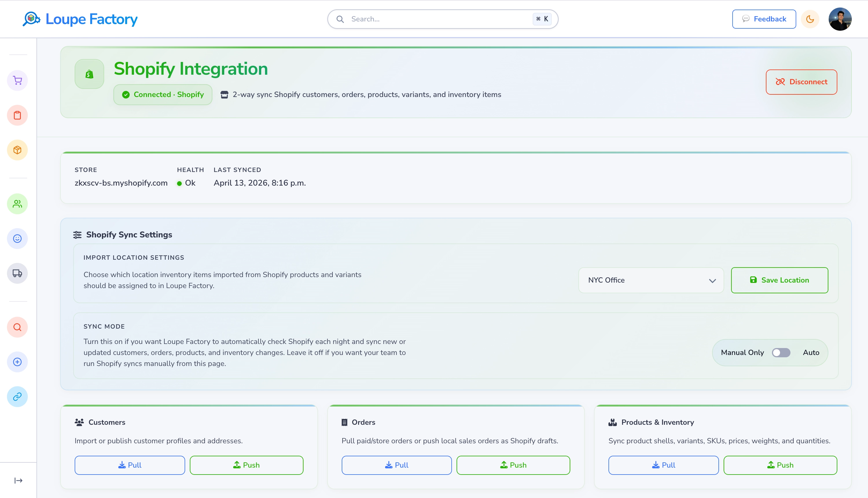Image resolution: width=868 pixels, height=498 pixels.
Task: Pull orders from Shopify
Action: pos(397,465)
